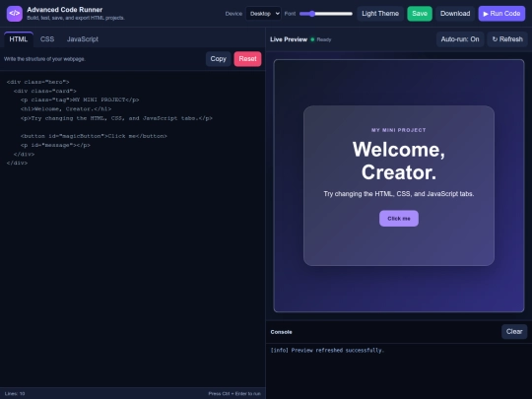532x399 pixels.
Task: Open the JavaScript tab
Action: tap(83, 39)
